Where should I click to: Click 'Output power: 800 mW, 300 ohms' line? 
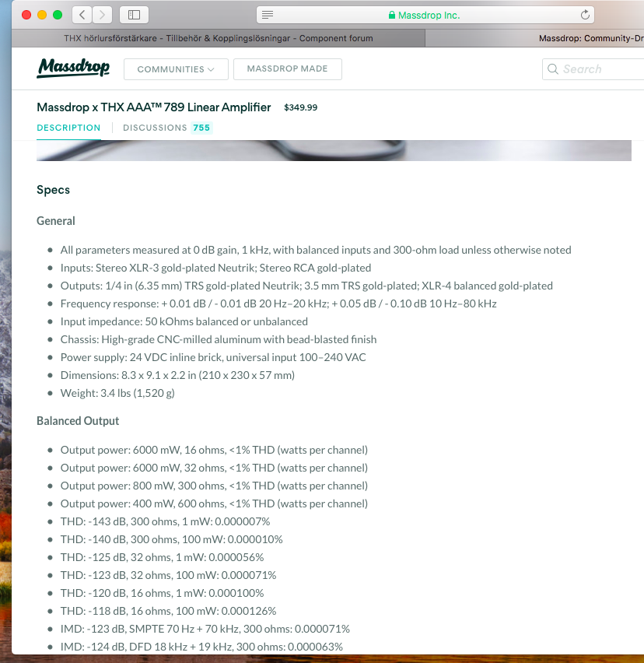tap(214, 486)
